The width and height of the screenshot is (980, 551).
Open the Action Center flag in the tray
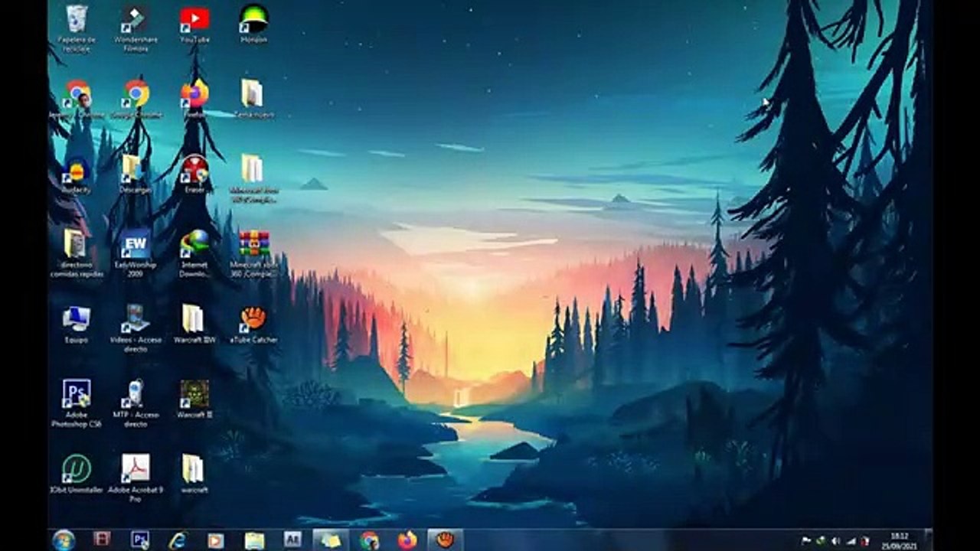806,540
